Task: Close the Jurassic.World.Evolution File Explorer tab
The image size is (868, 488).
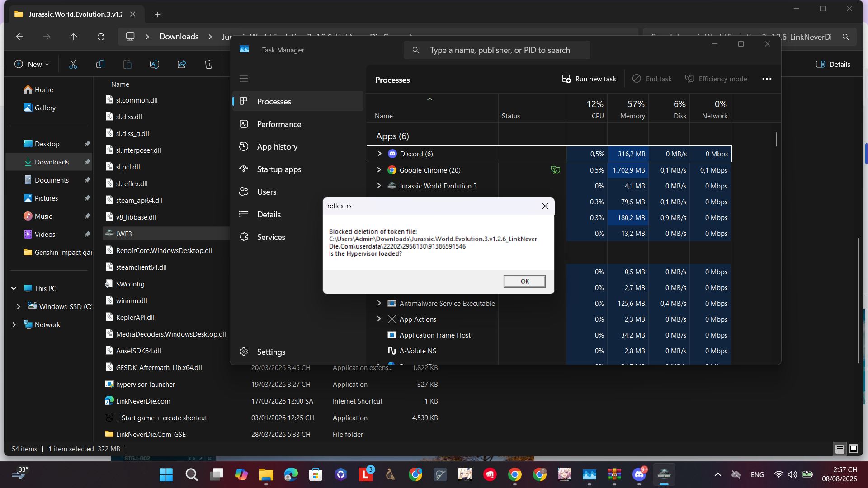Action: click(132, 14)
